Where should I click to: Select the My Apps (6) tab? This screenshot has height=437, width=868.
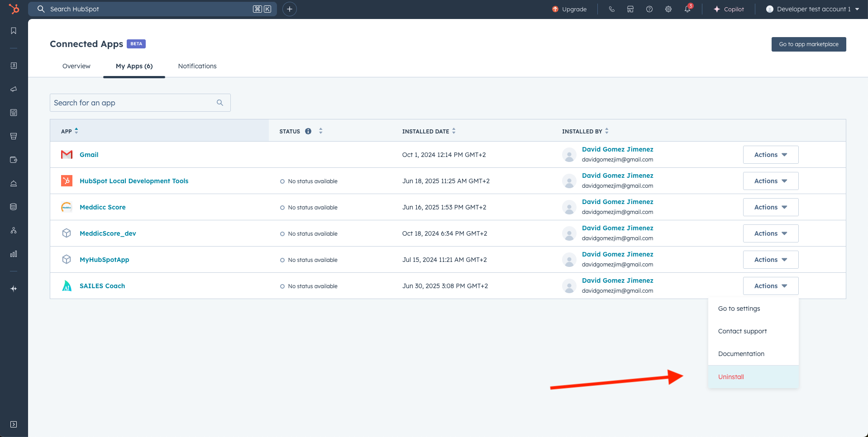pyautogui.click(x=134, y=66)
